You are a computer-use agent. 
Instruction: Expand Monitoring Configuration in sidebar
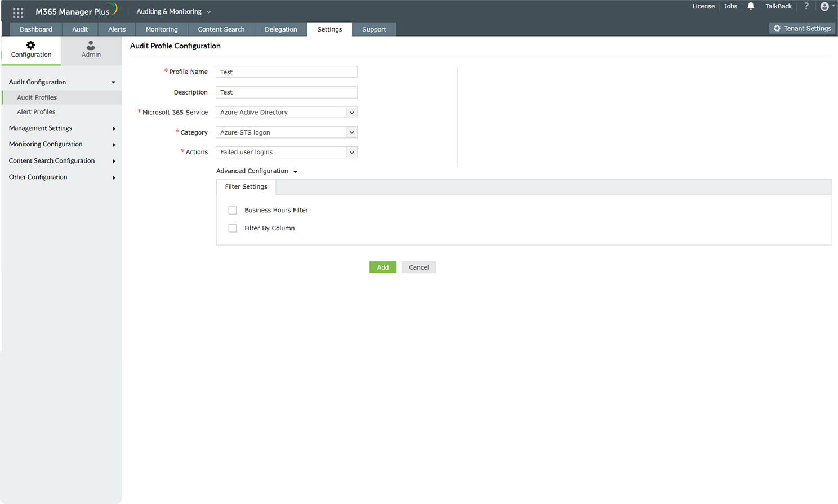[x=61, y=145]
